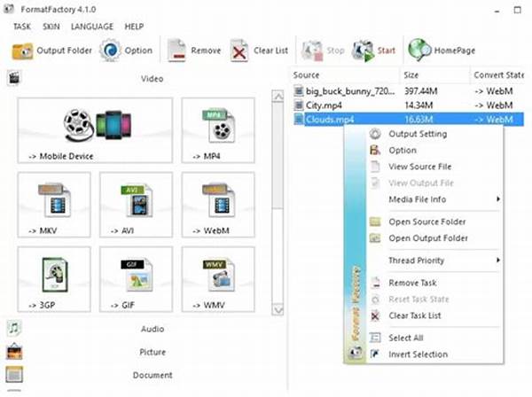Choose Clear Task List menu entry
The width and height of the screenshot is (532, 397).
coord(434,315)
